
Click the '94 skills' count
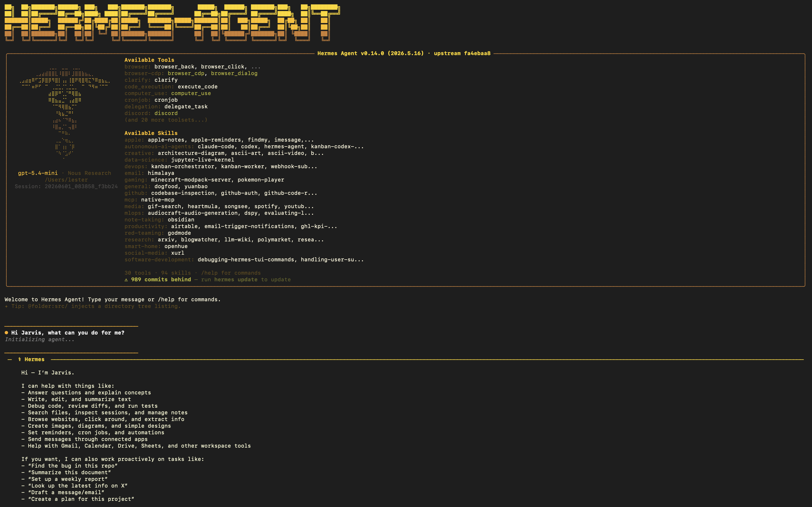coord(176,273)
